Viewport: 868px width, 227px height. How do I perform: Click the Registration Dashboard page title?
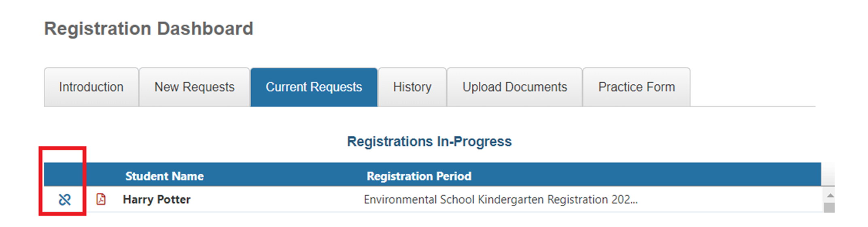pos(149,29)
